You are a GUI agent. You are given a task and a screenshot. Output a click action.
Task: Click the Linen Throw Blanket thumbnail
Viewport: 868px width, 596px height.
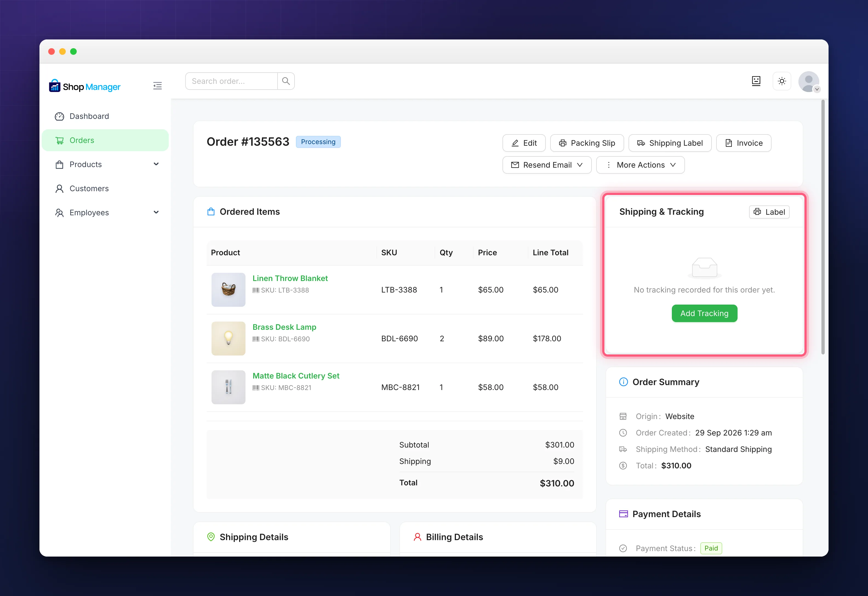[228, 290]
